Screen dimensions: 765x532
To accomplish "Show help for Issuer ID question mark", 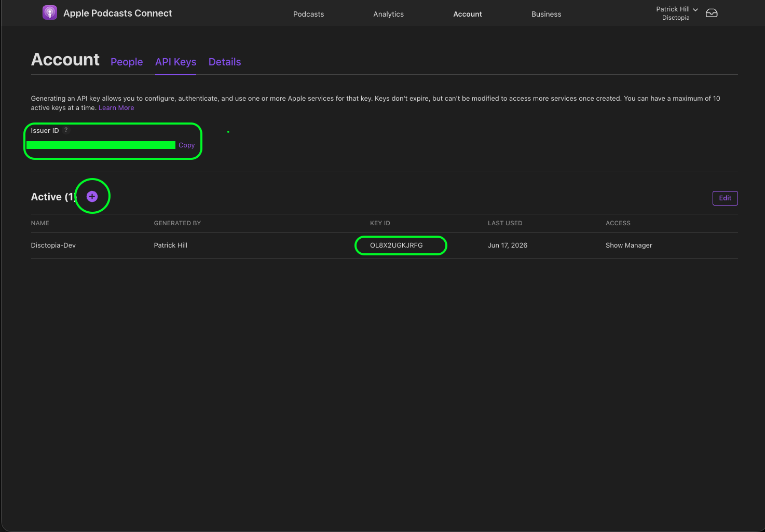I will coord(66,130).
